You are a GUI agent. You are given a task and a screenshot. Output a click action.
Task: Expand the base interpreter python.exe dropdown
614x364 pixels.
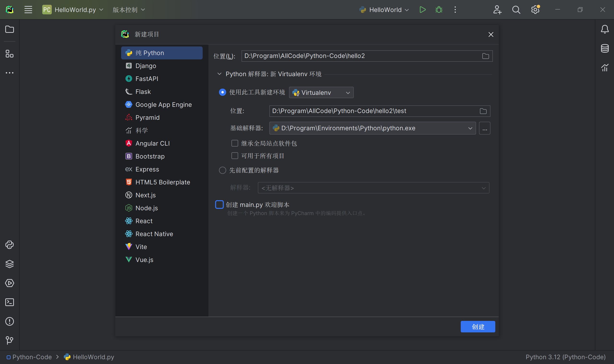point(470,128)
